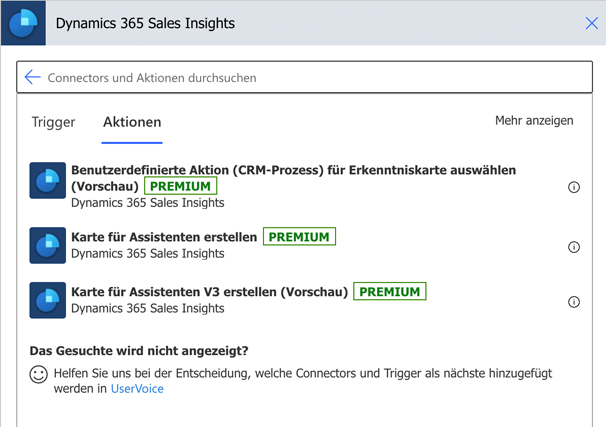The image size is (606, 427).
Task: Select the Aktionen tab
Action: 132,122
